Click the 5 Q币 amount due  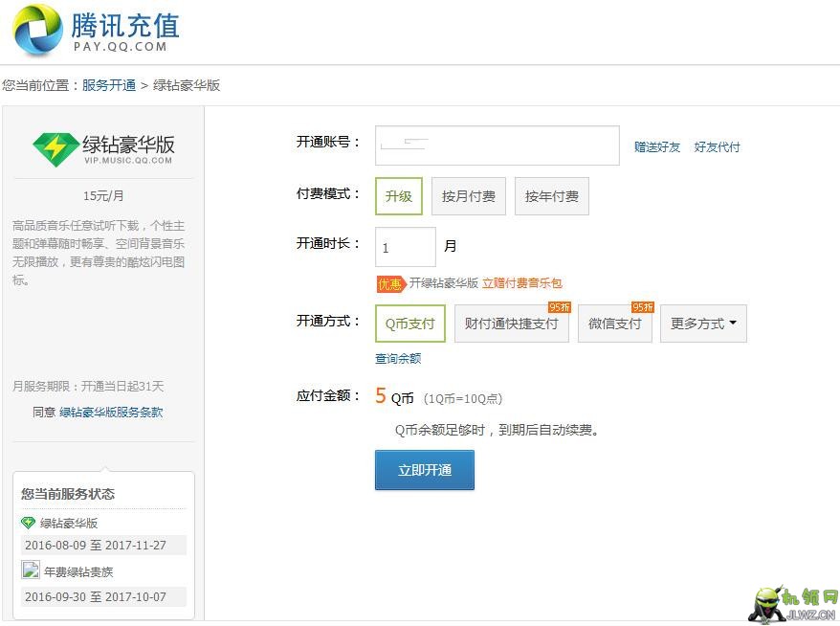click(395, 396)
